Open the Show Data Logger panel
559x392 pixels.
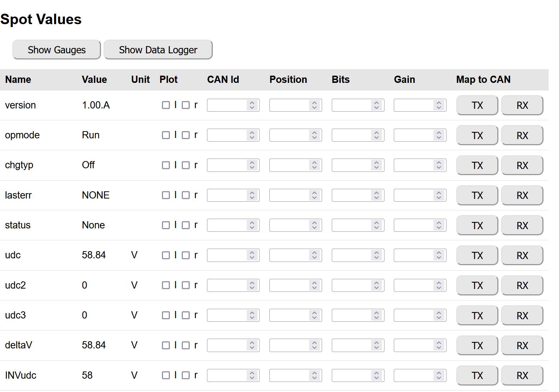pyautogui.click(x=158, y=50)
